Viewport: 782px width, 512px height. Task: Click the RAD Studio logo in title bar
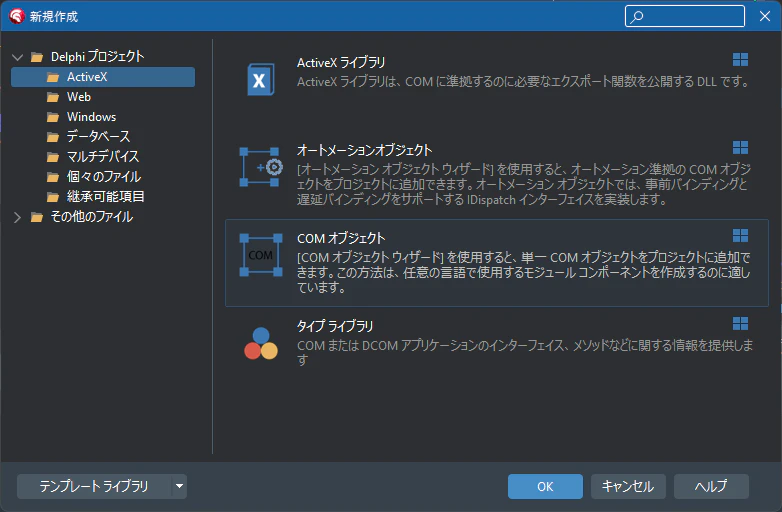click(16, 16)
